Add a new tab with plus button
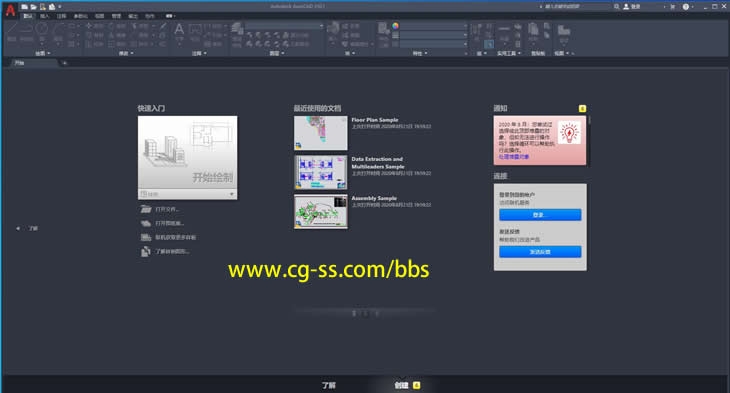Screen dimensions: 730x393 coord(65,63)
